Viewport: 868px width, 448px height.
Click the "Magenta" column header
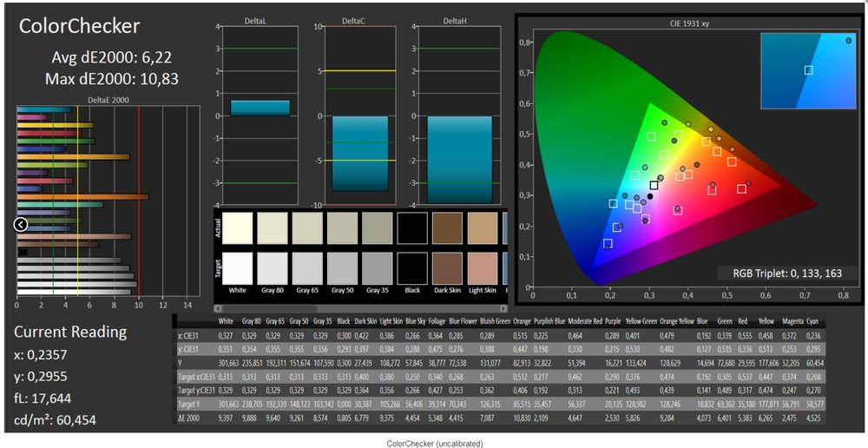coord(792,321)
